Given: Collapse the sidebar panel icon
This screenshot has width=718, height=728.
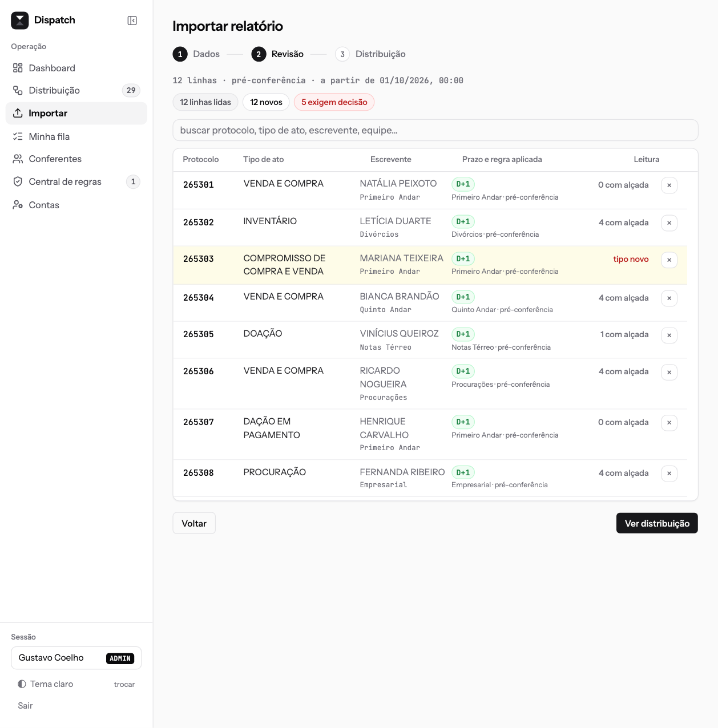Looking at the screenshot, I should (x=132, y=21).
